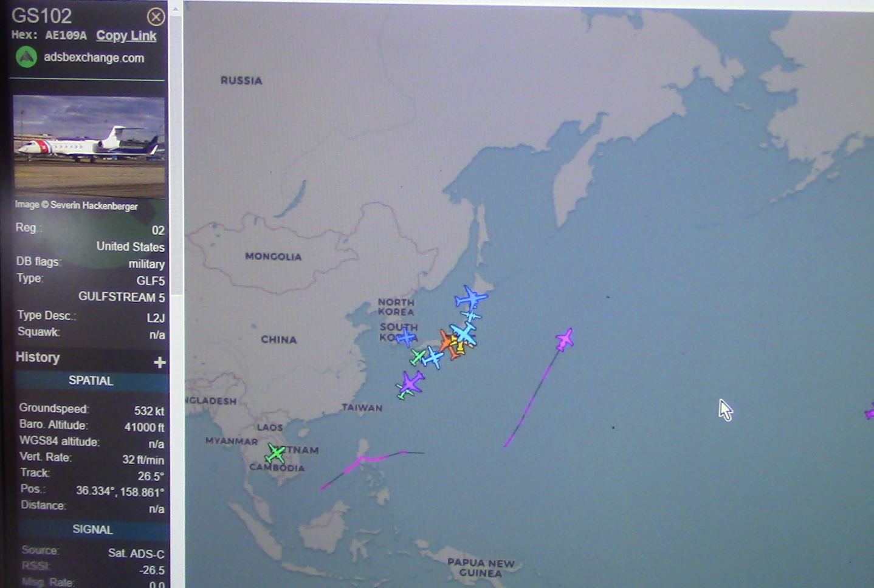The image size is (874, 588).
Task: Click the TAIWAN map label
Action: (362, 408)
